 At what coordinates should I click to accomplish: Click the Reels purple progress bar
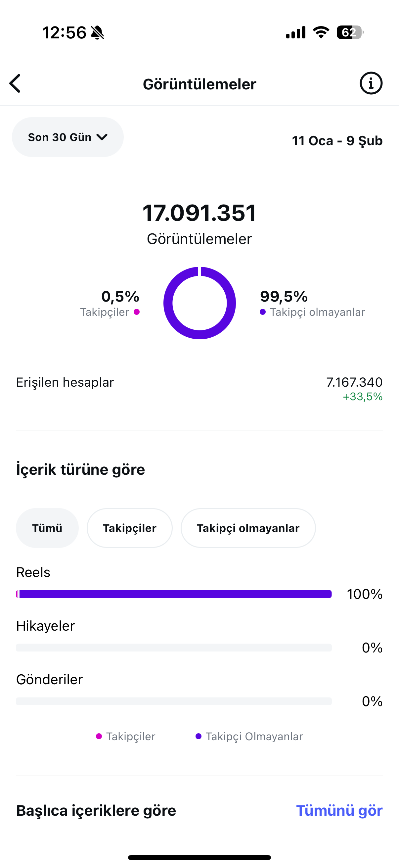point(174,594)
